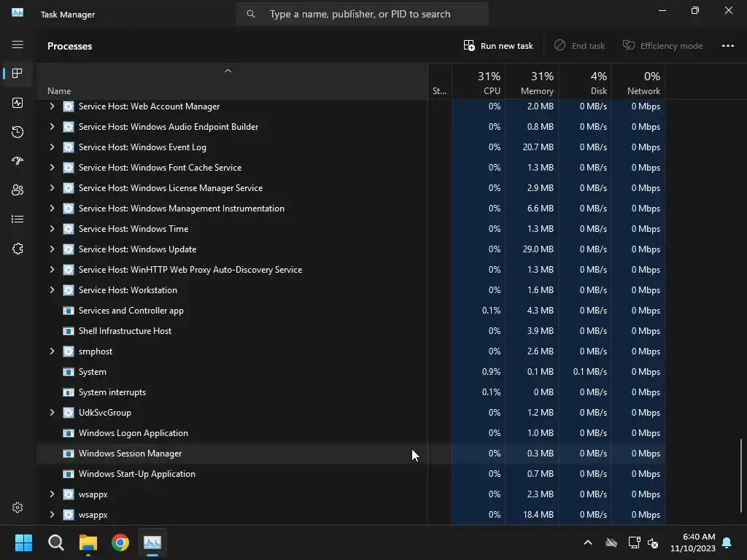Image resolution: width=747 pixels, height=560 pixels.
Task: Open the App history page icon
Action: coord(18,132)
